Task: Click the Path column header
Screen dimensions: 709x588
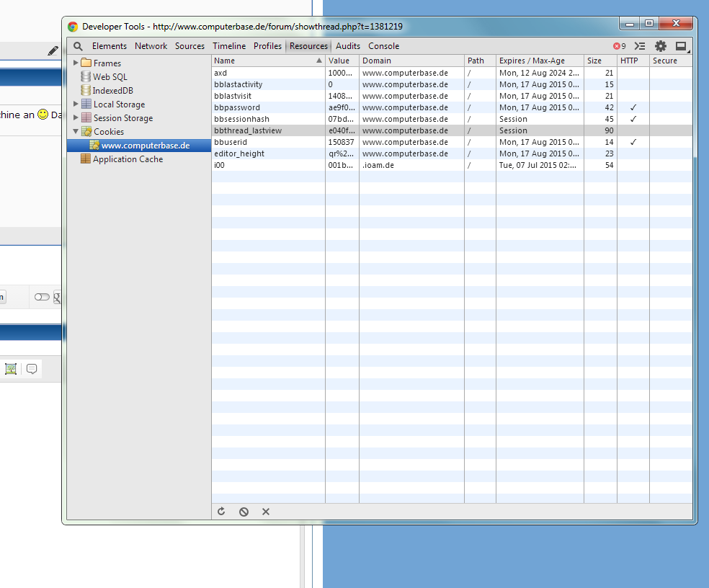Action: pos(480,61)
